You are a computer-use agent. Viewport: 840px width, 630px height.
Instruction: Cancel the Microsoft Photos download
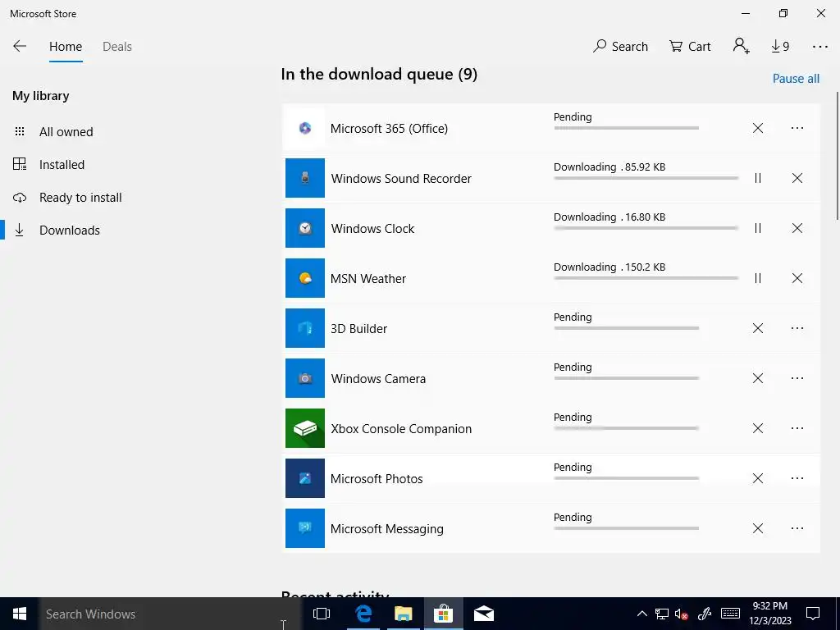[757, 478]
